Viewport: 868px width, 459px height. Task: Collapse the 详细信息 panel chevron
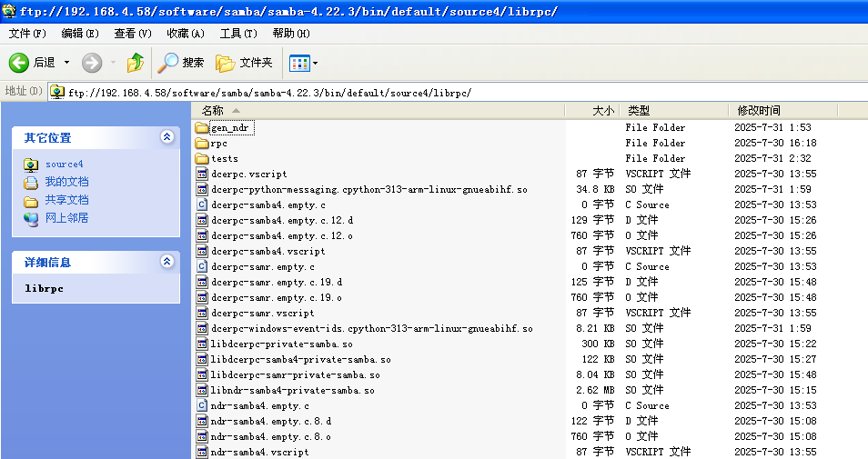(167, 261)
